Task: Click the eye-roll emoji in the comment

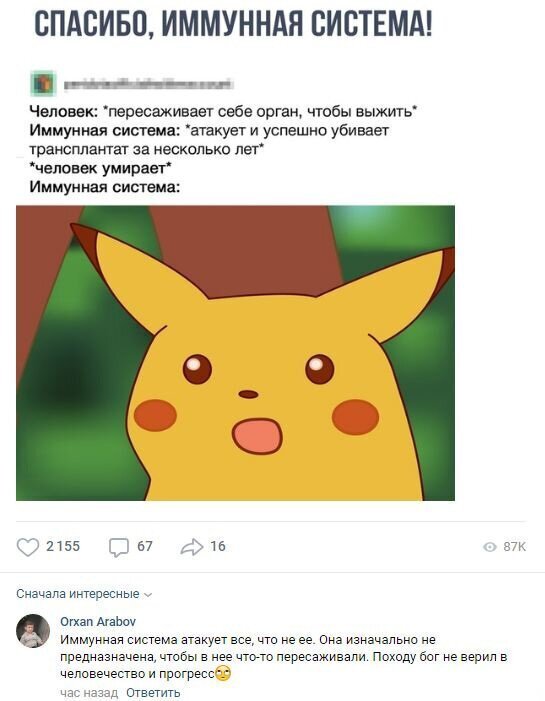Action: (223, 673)
